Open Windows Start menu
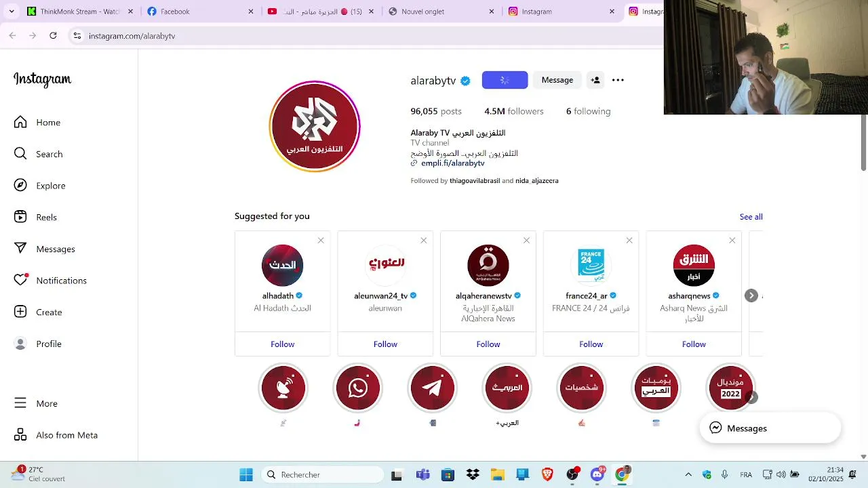This screenshot has width=868, height=488. tap(246, 474)
